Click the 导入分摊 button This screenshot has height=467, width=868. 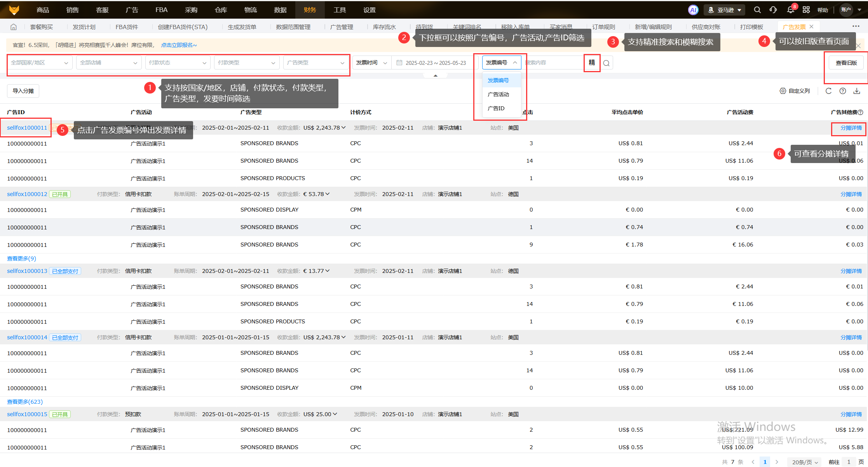(23, 91)
